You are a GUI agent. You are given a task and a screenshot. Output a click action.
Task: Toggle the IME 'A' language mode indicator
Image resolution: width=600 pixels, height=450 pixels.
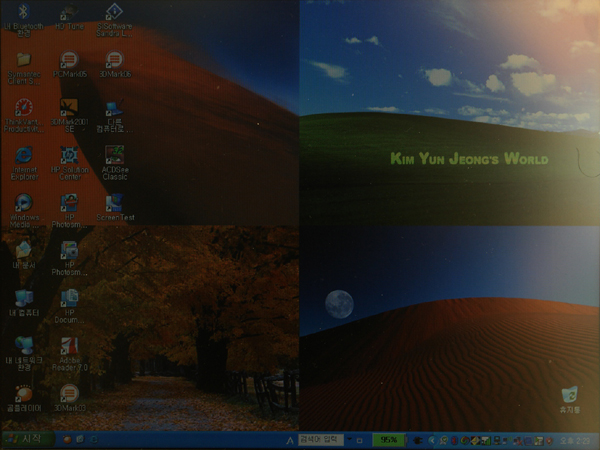[290, 440]
